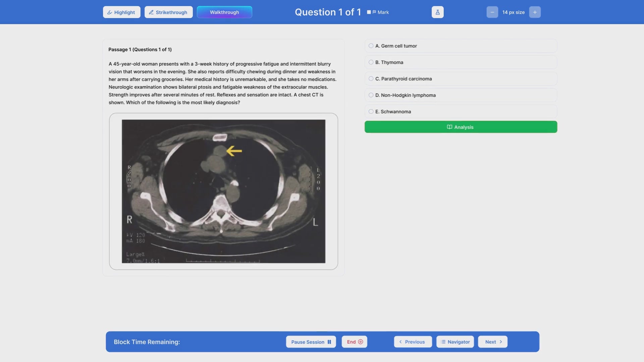Screen dimensions: 644x362
Task: Select answer A. Germ cell tumor
Action: click(x=371, y=46)
